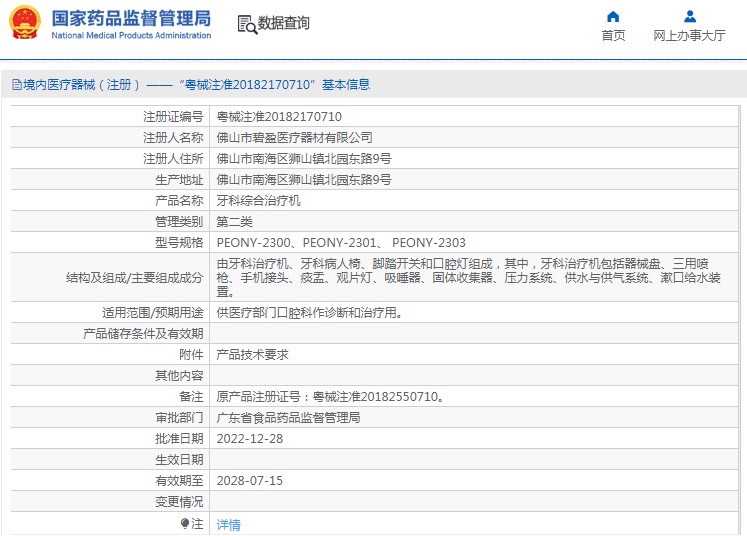This screenshot has height=536, width=747.
Task: Click the 注册人名称 row label
Action: 173,138
